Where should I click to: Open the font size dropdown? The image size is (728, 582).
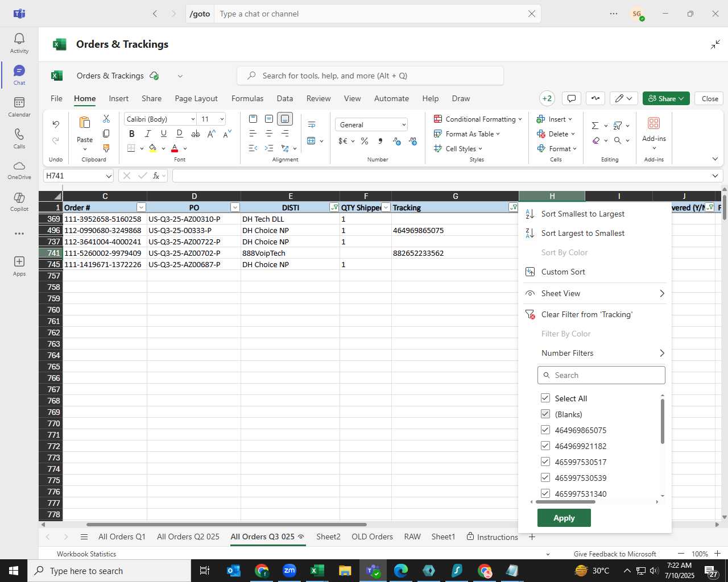222,119
